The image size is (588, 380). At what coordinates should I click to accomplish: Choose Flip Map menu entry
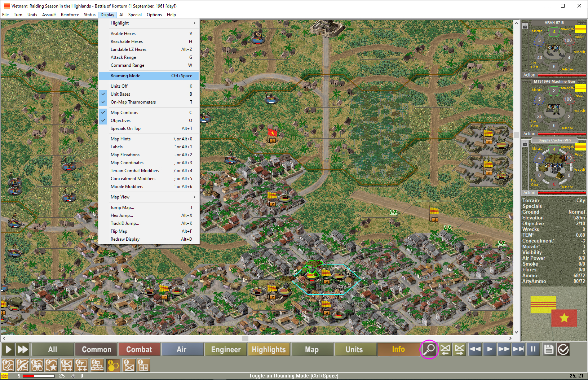pos(149,231)
